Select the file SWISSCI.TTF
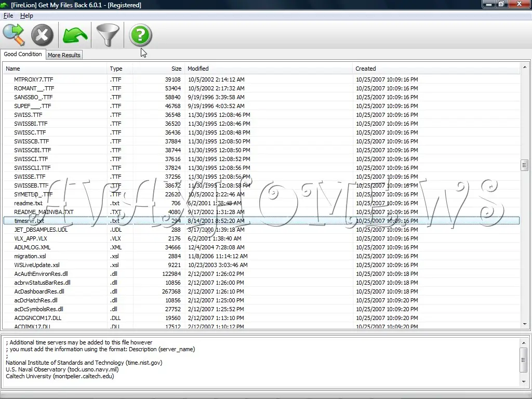The width and height of the screenshot is (532, 399). [31, 159]
